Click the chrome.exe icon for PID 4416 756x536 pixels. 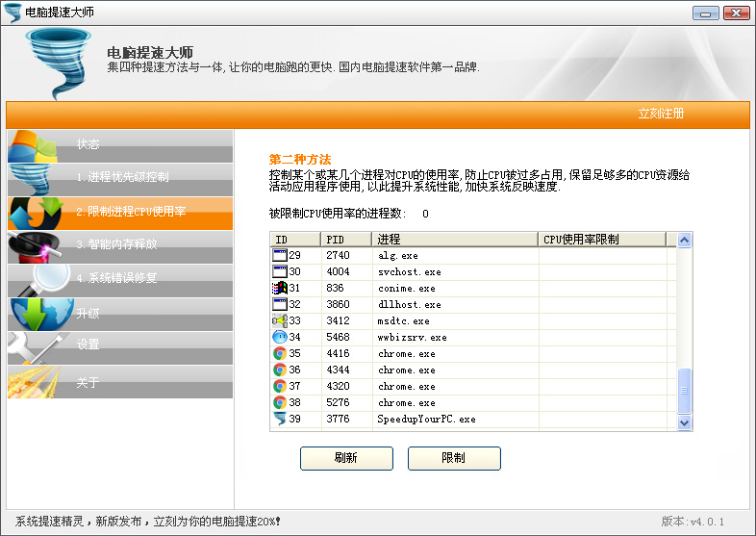pos(280,353)
